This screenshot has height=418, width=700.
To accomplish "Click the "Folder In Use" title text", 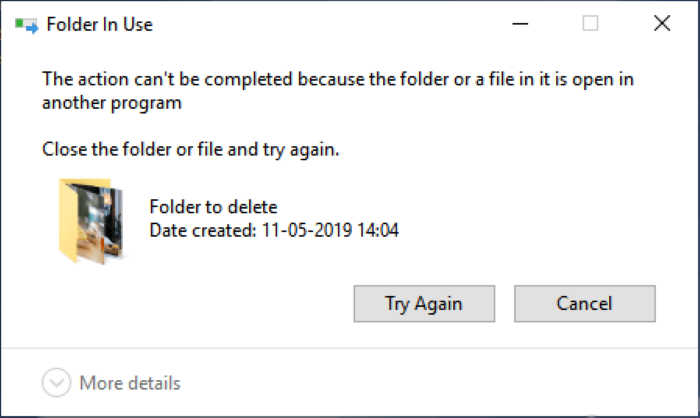I will pyautogui.click(x=100, y=24).
